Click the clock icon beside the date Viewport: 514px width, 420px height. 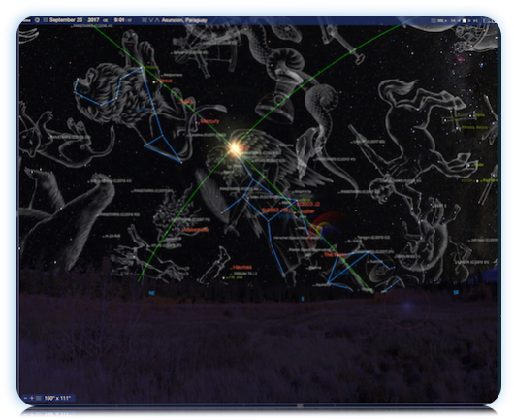point(37,20)
